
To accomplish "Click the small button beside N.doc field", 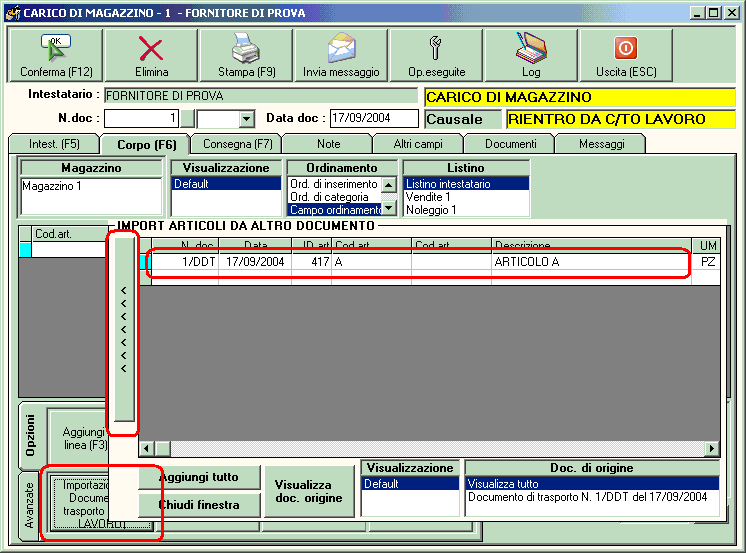I will point(188,118).
